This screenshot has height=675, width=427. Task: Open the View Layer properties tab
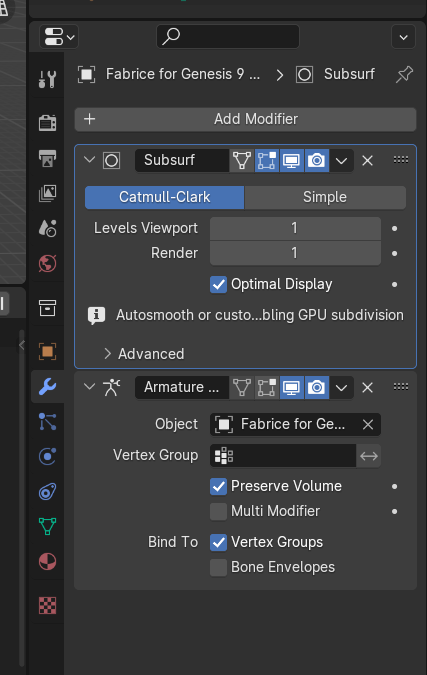(x=47, y=193)
